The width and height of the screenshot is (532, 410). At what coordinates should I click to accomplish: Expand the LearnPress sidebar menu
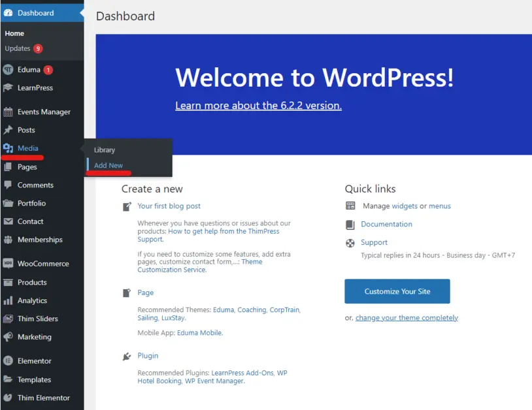click(36, 88)
